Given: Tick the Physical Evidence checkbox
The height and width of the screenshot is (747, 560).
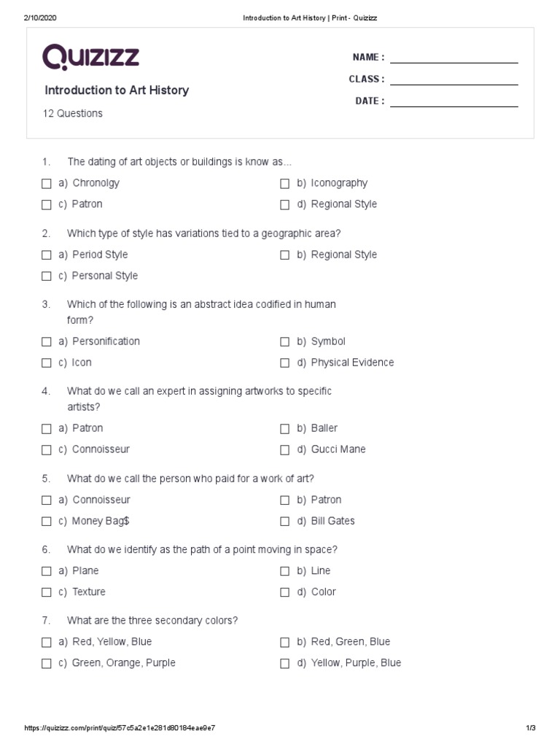Looking at the screenshot, I should pyautogui.click(x=285, y=363).
